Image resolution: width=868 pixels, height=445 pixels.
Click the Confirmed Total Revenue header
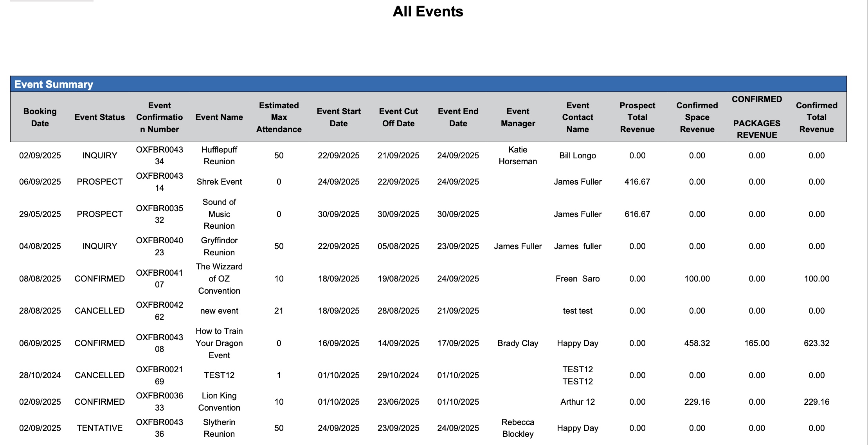click(816, 117)
